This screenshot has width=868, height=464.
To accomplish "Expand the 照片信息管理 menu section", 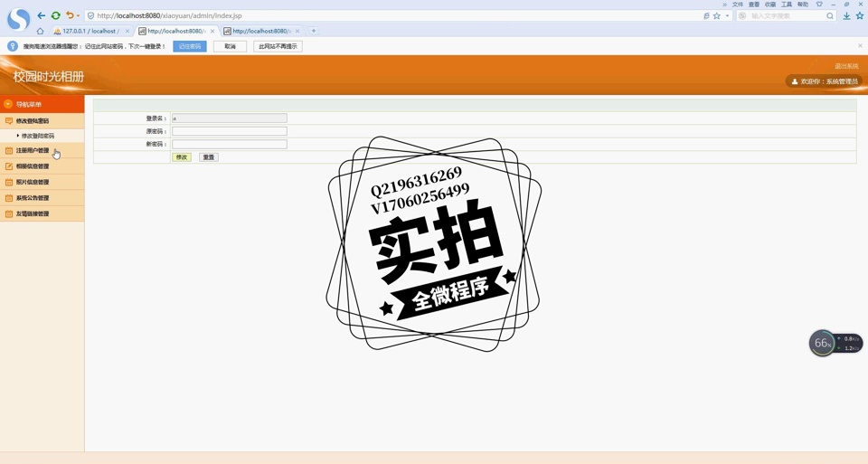I will coord(33,182).
